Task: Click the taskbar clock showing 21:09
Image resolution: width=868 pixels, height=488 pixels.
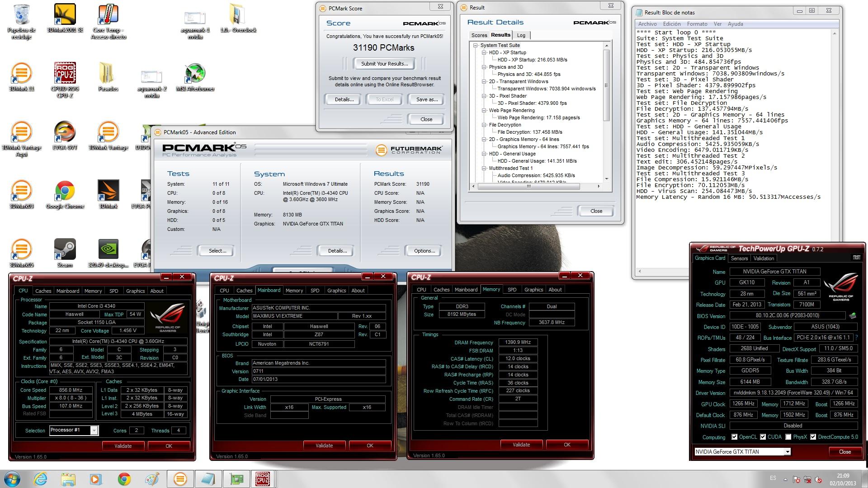Action: click(842, 479)
